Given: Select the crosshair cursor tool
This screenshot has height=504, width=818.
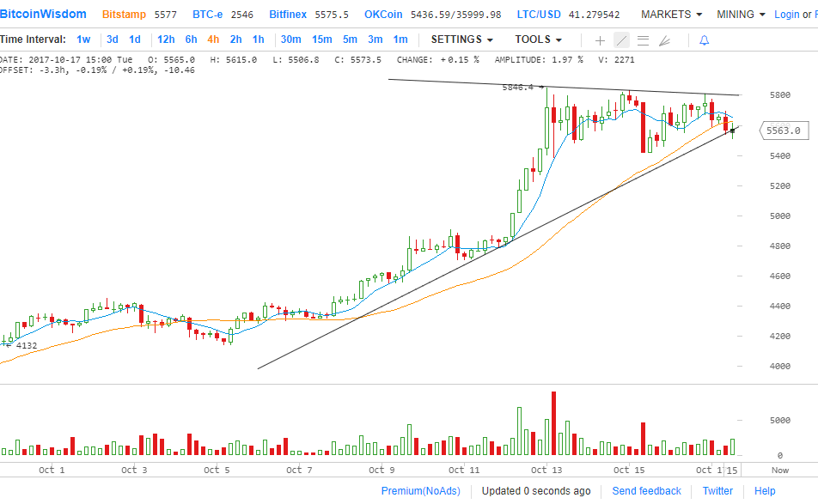Looking at the screenshot, I should click(600, 40).
